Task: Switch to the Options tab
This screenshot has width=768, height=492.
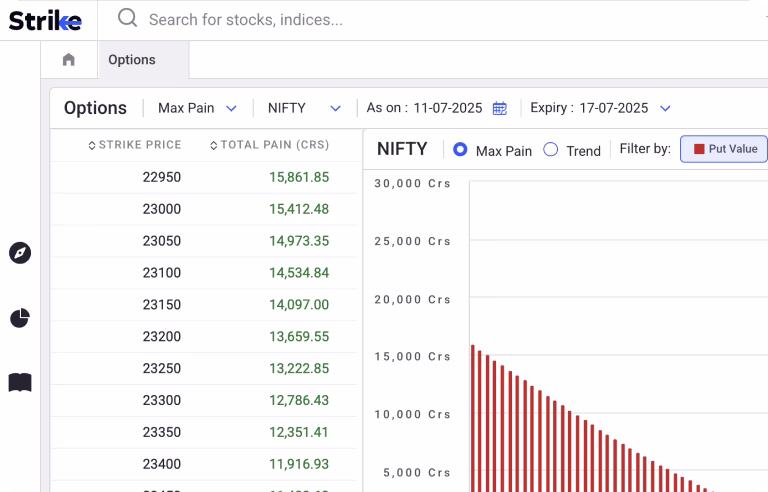Action: [132, 60]
